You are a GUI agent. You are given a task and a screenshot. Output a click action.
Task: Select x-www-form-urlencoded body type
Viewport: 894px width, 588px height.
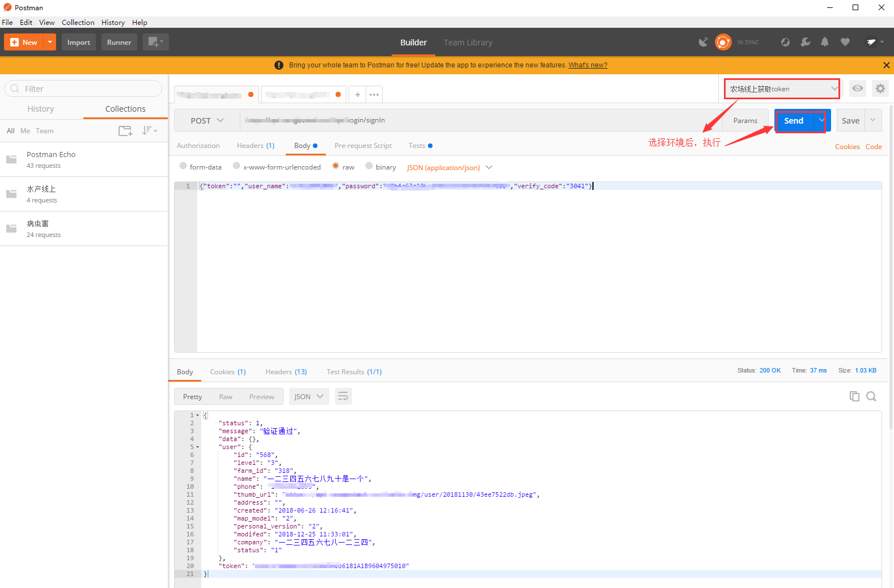236,166
